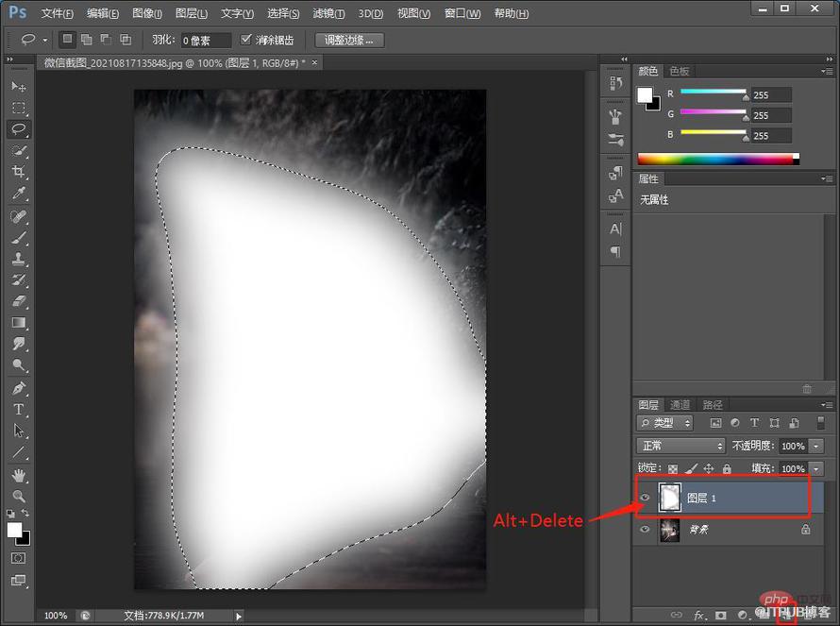Click the R channel color slider
Image resolution: width=840 pixels, height=626 pixels.
pos(713,93)
